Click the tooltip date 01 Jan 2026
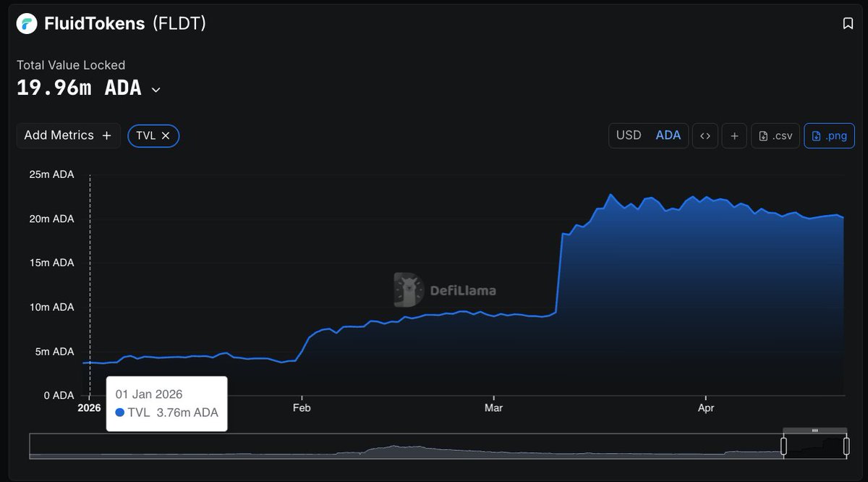 pos(149,394)
